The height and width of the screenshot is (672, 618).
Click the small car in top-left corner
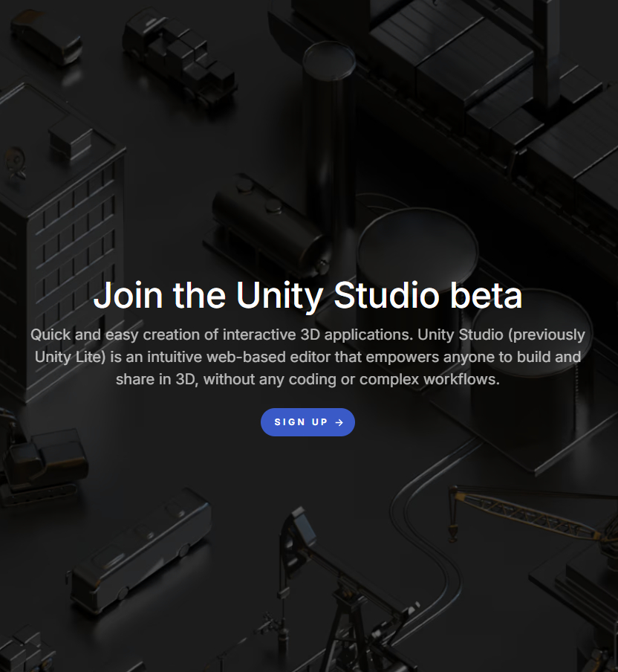(x=46, y=38)
